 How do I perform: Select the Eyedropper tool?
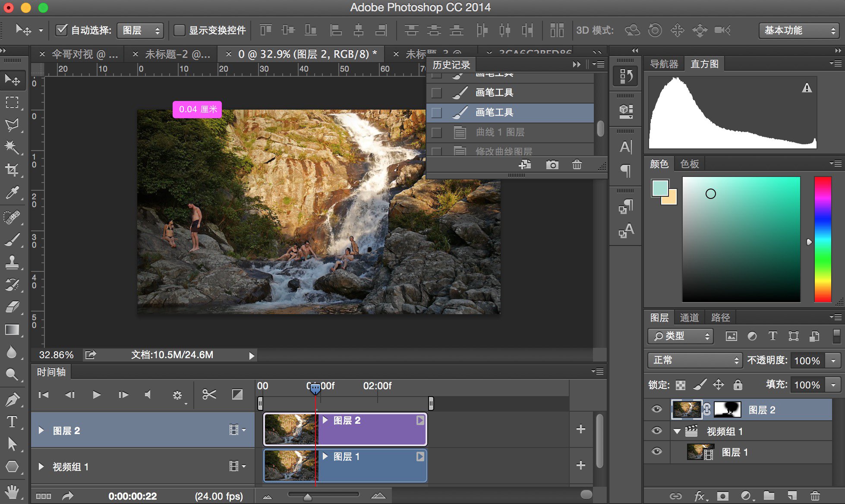coord(12,192)
